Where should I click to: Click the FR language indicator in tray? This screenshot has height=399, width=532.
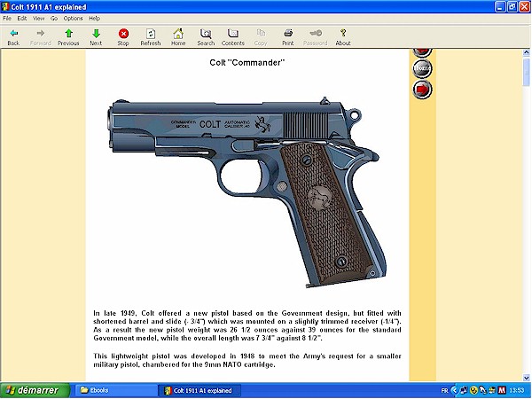click(444, 390)
